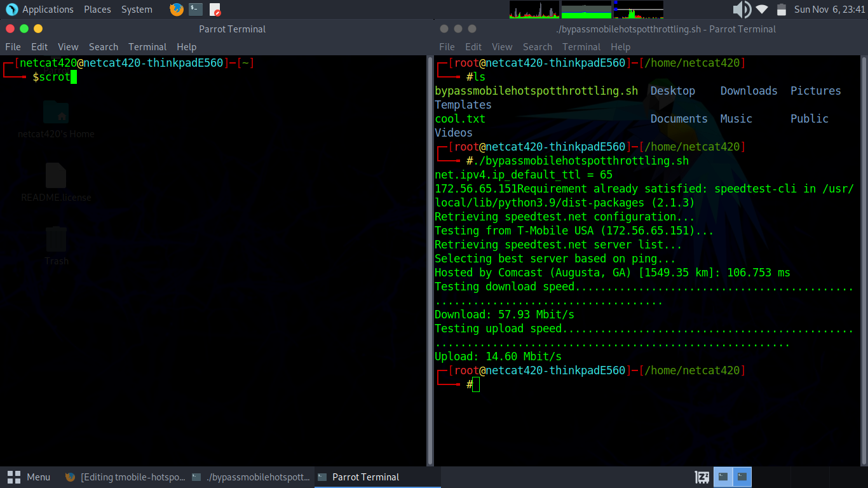Open the Applications menu
This screenshot has width=868, height=488.
coord(48,10)
